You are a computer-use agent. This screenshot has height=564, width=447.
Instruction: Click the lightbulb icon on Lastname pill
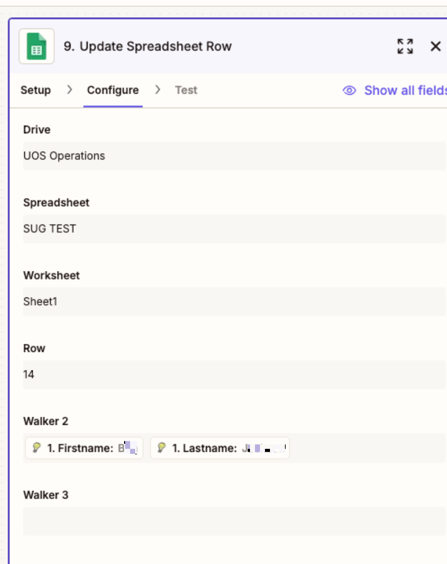(161, 447)
